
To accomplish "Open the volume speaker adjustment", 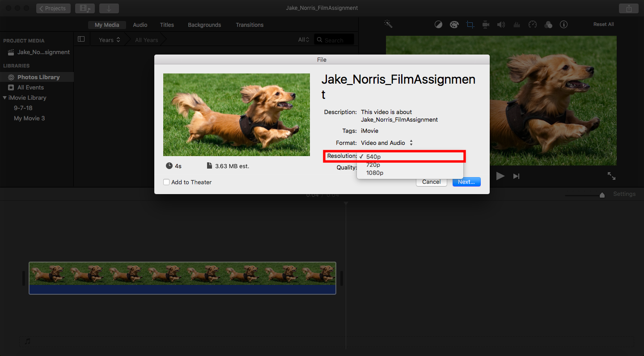I will (x=501, y=25).
